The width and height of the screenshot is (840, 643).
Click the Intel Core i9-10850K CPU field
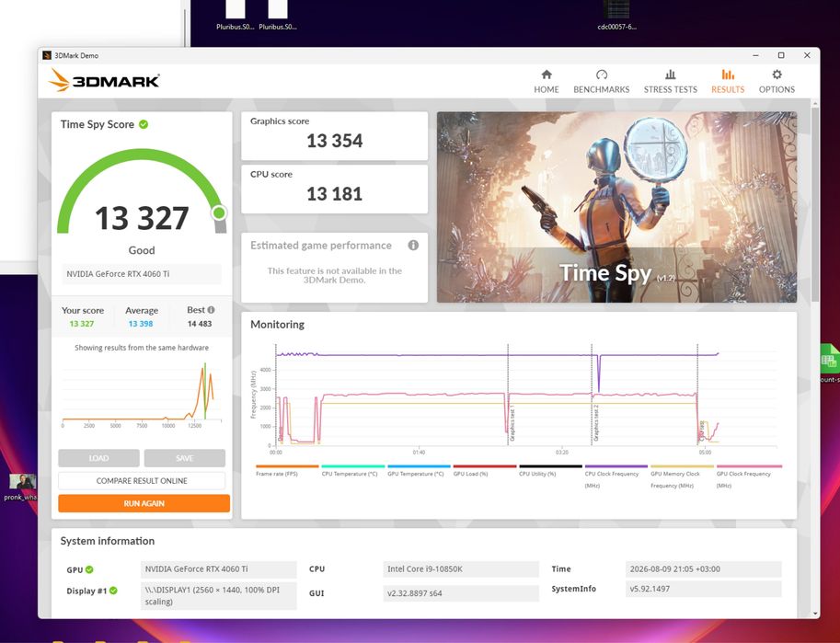pos(461,569)
